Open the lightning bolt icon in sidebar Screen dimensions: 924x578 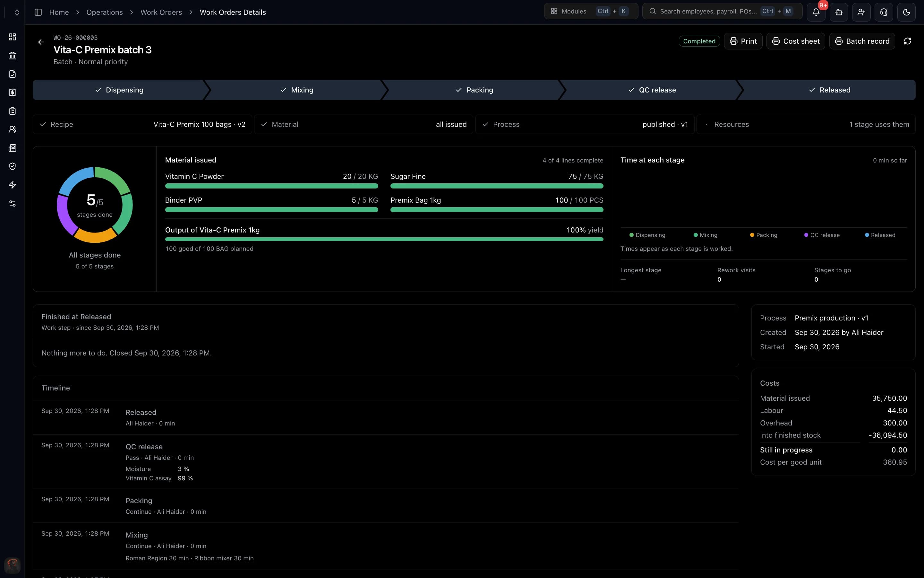[x=12, y=185]
